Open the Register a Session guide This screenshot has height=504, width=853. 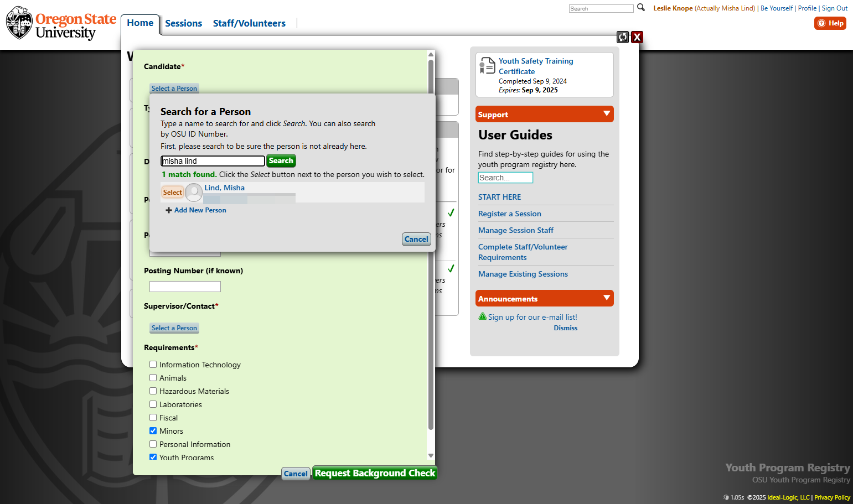[510, 214]
